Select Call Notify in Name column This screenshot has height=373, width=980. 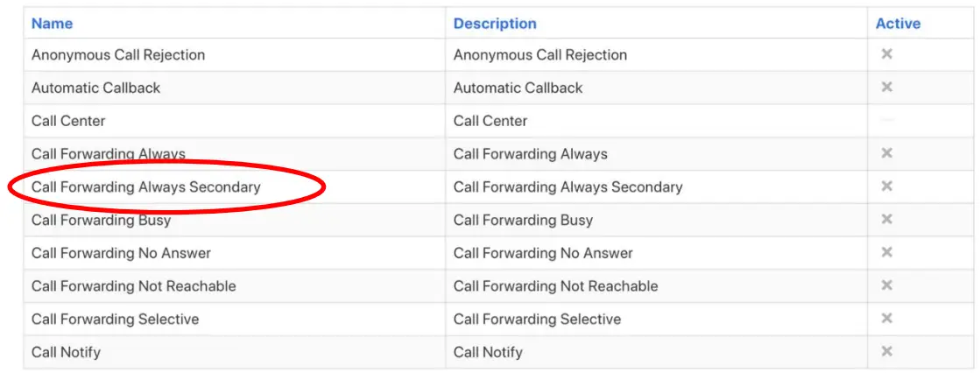66,352
